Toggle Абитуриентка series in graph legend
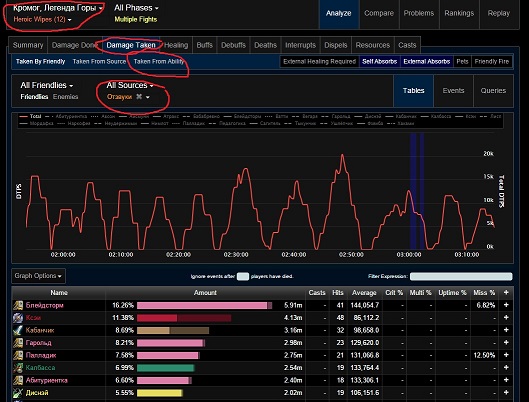Screen dimensions: 529x402 (66, 116)
